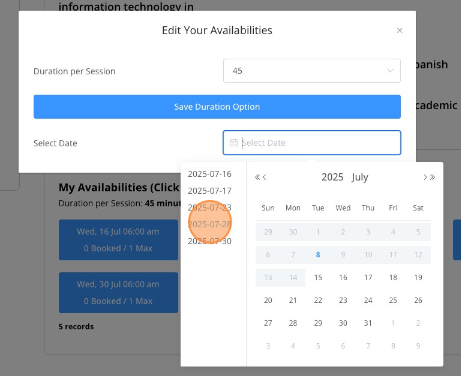Go to next month arrow icon
Image resolution: width=461 pixels, height=376 pixels.
tap(425, 177)
